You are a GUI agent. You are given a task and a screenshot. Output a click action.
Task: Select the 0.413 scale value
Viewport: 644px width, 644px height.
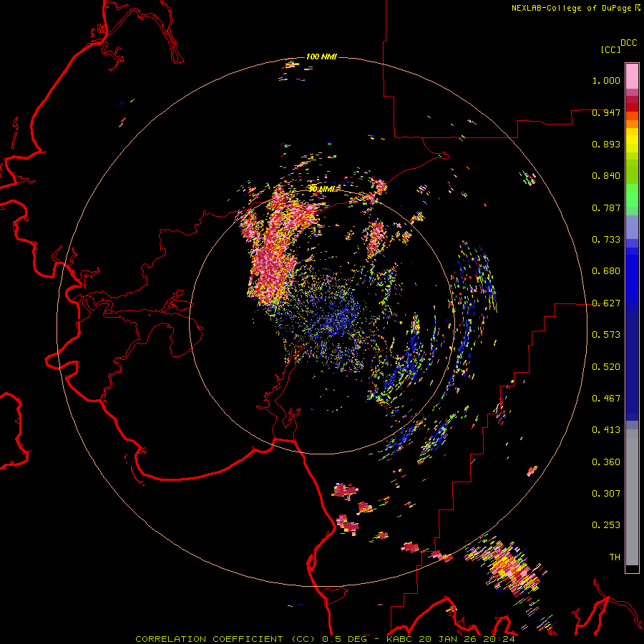[606, 430]
